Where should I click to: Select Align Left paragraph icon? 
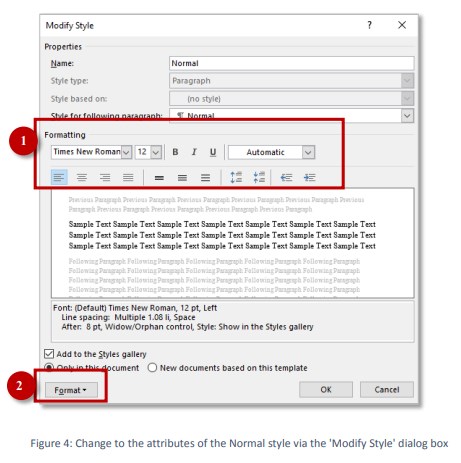(59, 177)
